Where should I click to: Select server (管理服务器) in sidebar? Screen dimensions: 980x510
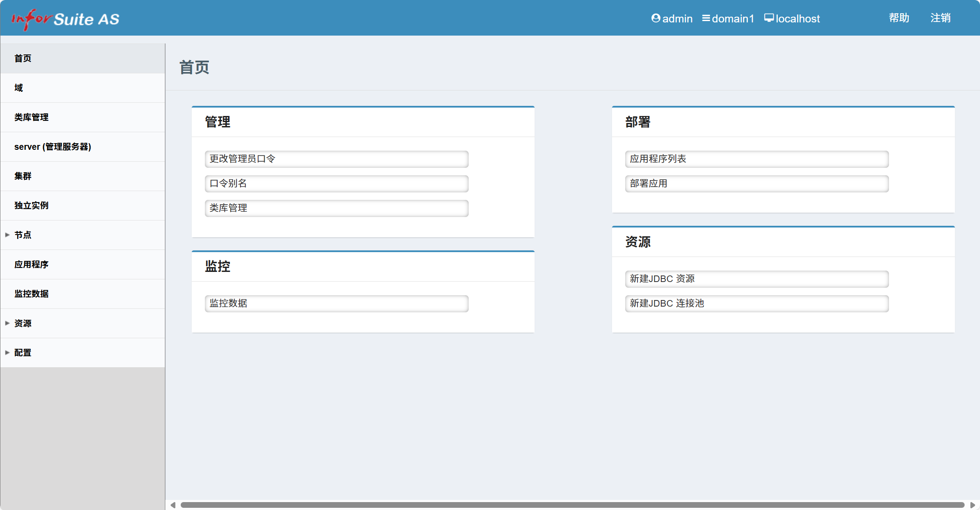(53, 147)
